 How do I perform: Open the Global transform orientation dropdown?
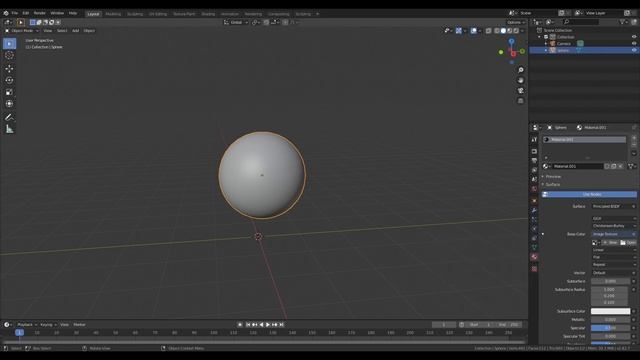tap(236, 22)
